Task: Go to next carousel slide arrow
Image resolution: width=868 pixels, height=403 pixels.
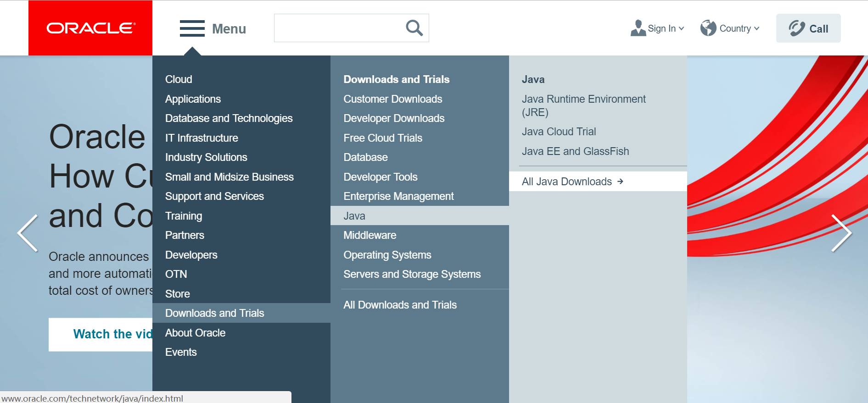Action: (841, 233)
